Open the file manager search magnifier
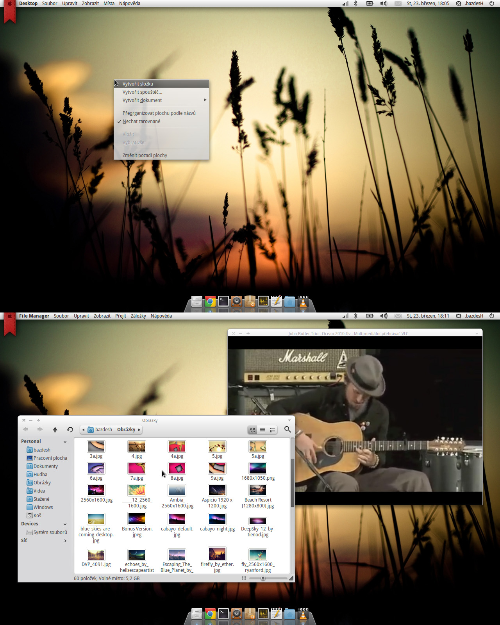Screen dimensions: 500x625 point(287,429)
